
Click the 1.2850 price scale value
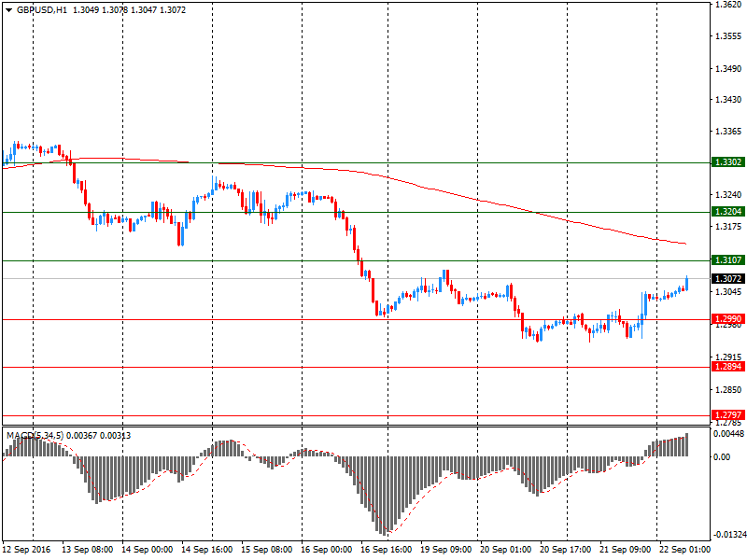click(728, 389)
